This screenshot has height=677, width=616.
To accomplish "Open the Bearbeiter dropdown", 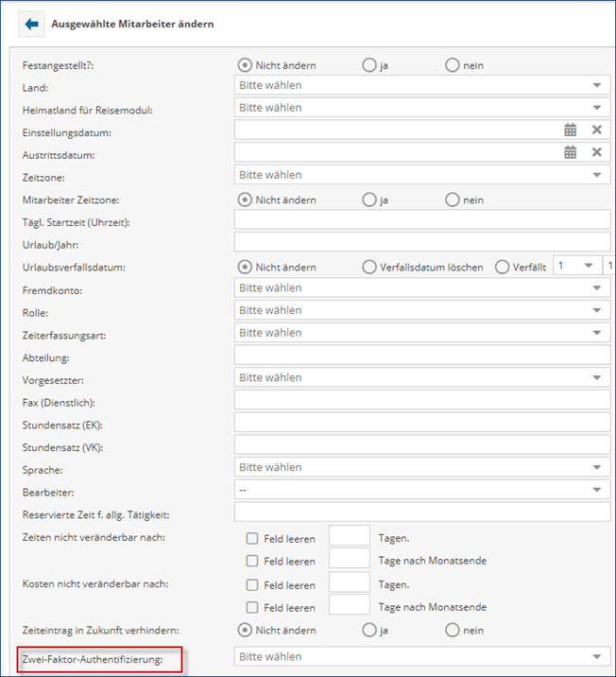I will coord(422,490).
